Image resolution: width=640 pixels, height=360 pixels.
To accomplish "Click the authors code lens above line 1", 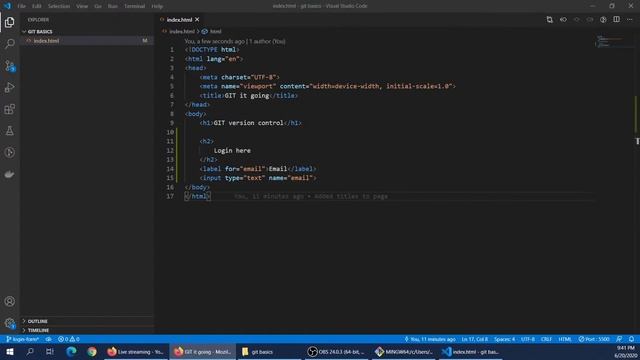I will pyautogui.click(x=235, y=41).
